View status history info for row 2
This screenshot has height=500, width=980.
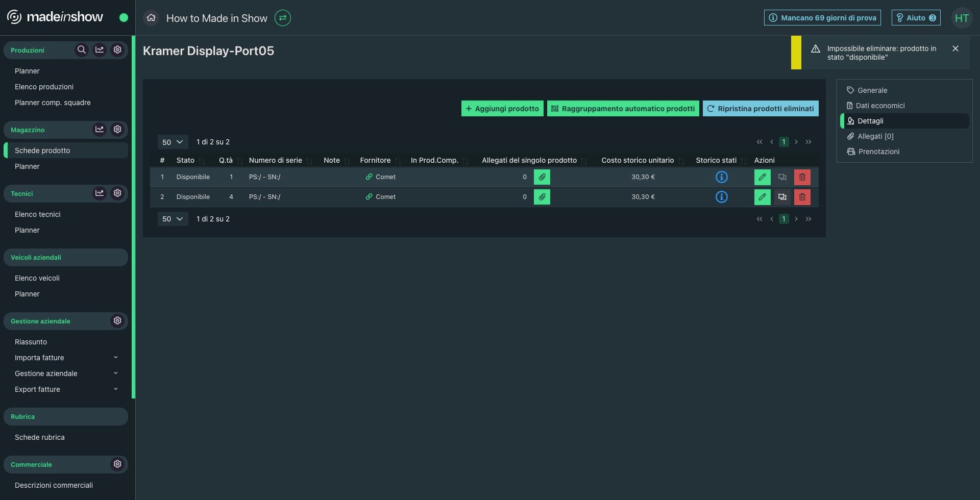(x=721, y=197)
